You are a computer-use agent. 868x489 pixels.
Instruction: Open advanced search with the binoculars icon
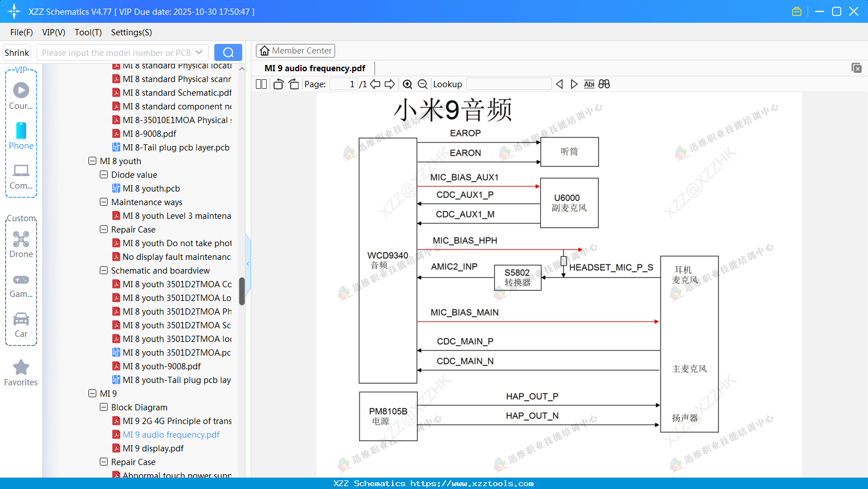point(604,84)
